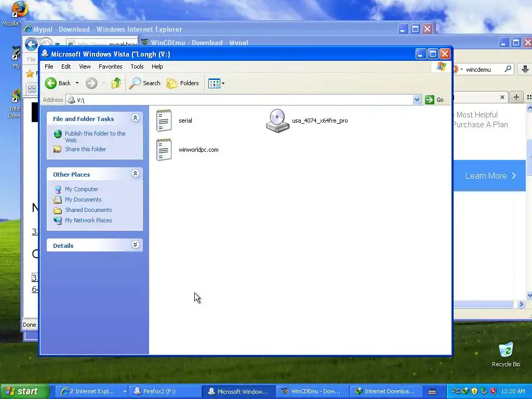The height and width of the screenshot is (399, 532).
Task: Click the Shared Documents folder icon
Action: [58, 210]
